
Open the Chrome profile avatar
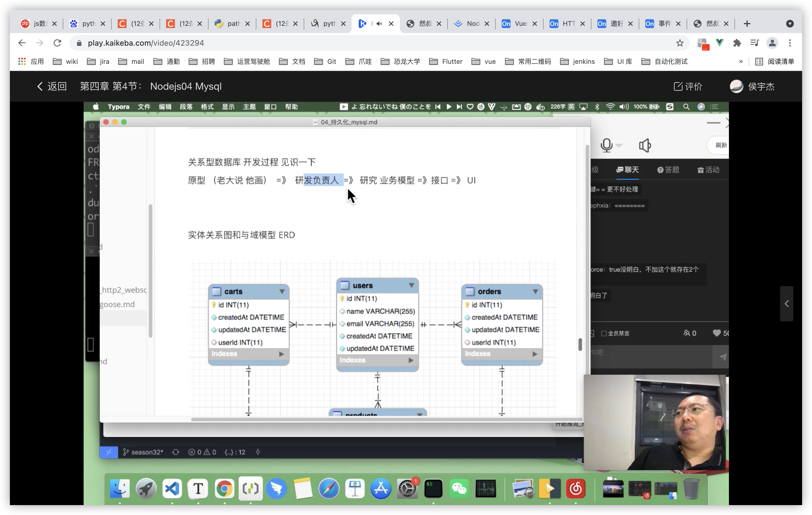772,43
